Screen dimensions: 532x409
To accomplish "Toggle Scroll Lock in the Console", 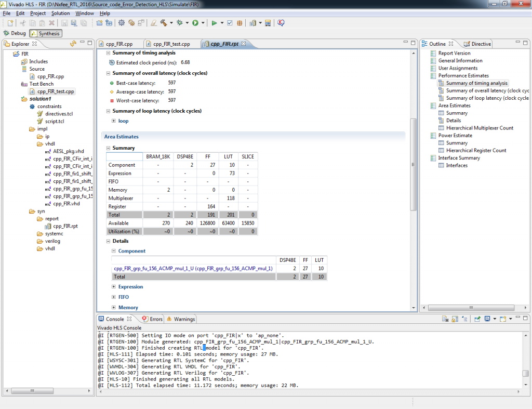I will (x=455, y=319).
